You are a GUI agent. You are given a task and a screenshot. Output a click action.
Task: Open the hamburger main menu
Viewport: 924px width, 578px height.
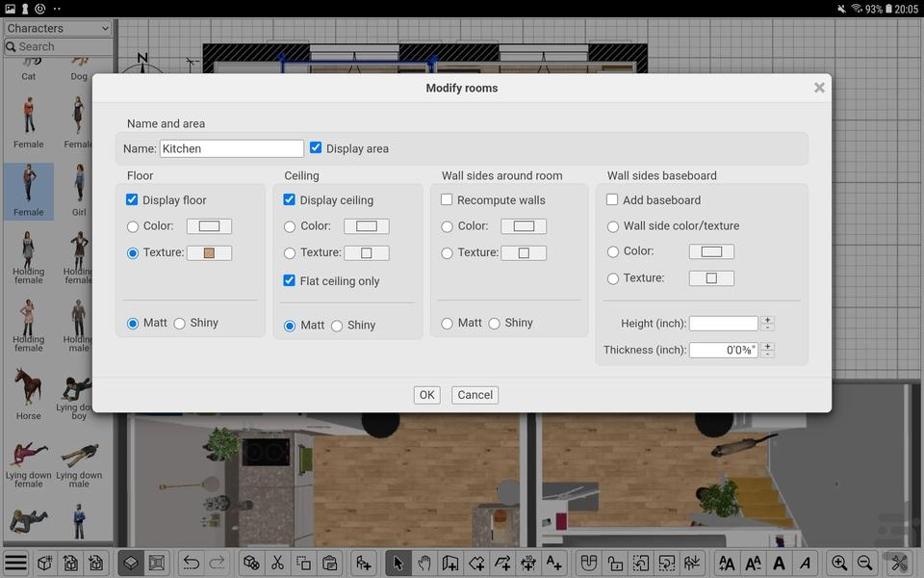16,563
